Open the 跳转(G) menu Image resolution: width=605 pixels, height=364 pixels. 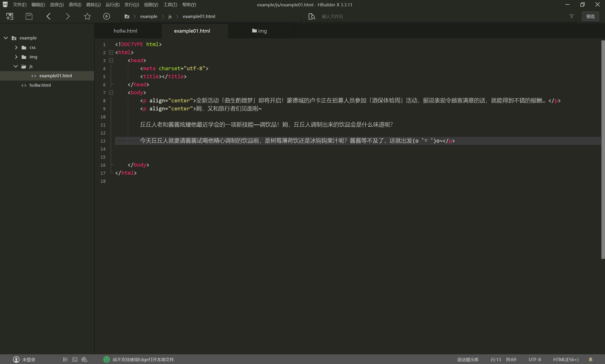(x=93, y=5)
